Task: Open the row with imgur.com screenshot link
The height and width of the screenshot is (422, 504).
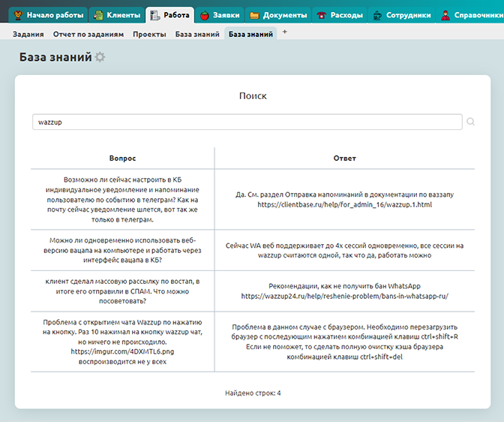Action: click(122, 341)
